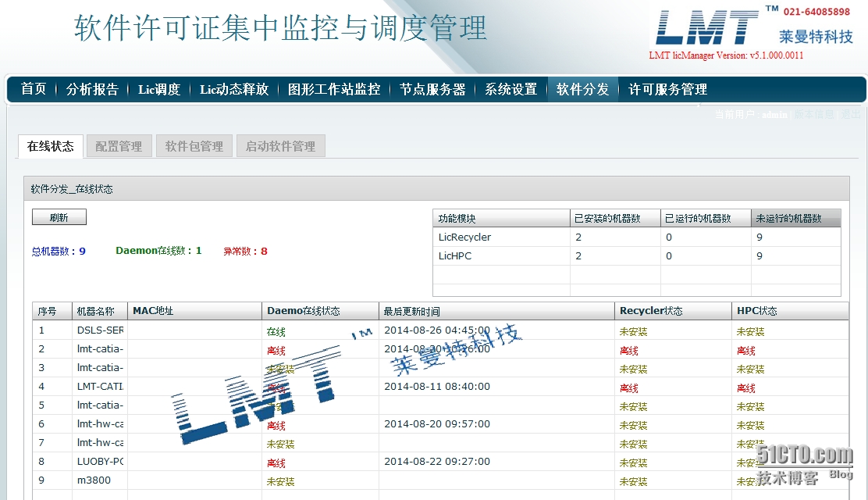Click the 退出 logout link
Image resolution: width=868 pixels, height=500 pixels.
coord(850,114)
